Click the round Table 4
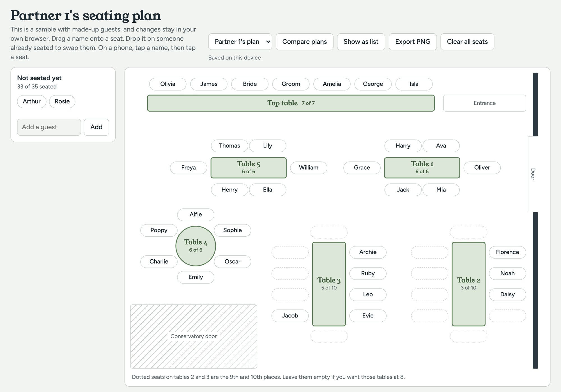The image size is (561, 392). tap(196, 246)
